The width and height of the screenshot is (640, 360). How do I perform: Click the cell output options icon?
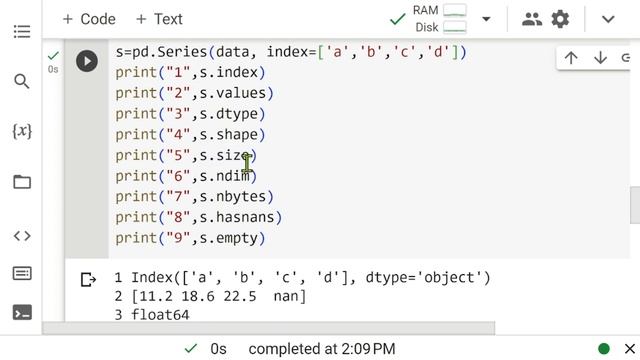(x=88, y=280)
